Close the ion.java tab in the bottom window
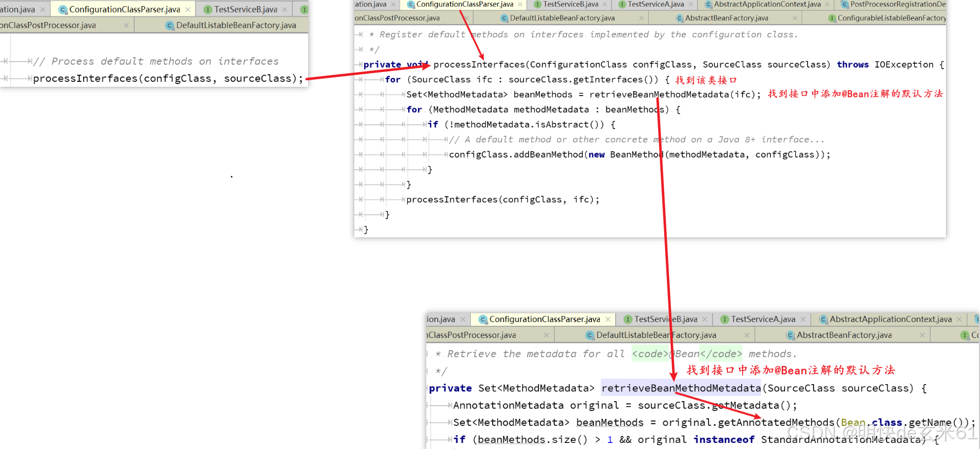This screenshot has height=449, width=980. [463, 319]
